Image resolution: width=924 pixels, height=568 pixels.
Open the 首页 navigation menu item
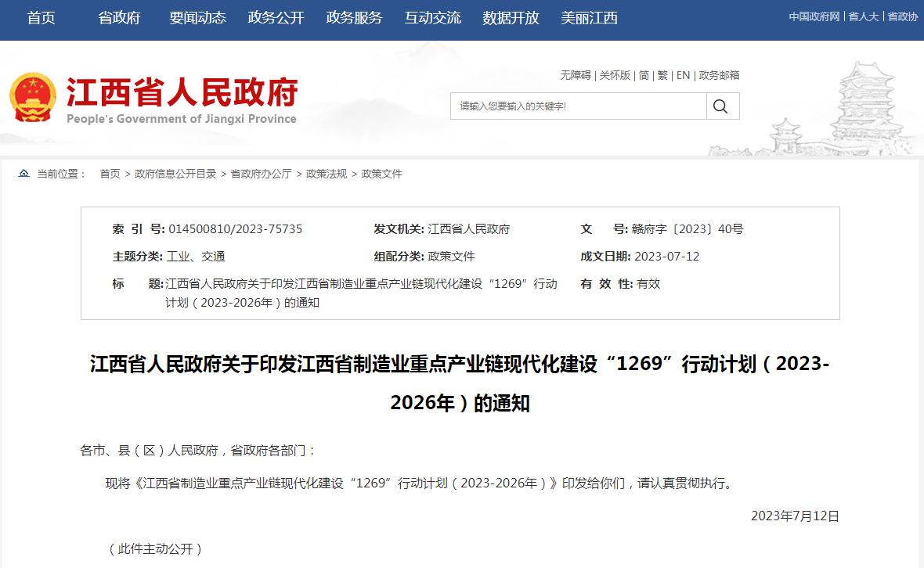(x=42, y=18)
